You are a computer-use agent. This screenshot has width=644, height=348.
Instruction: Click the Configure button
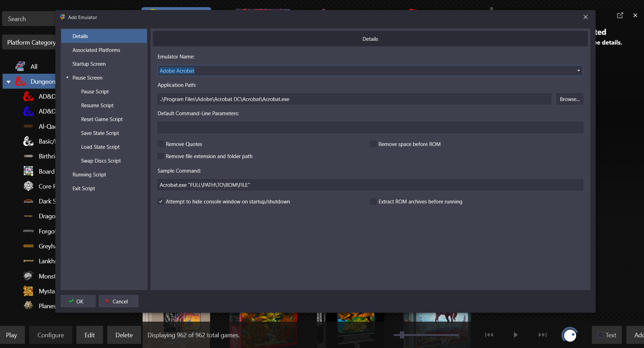[x=50, y=335]
